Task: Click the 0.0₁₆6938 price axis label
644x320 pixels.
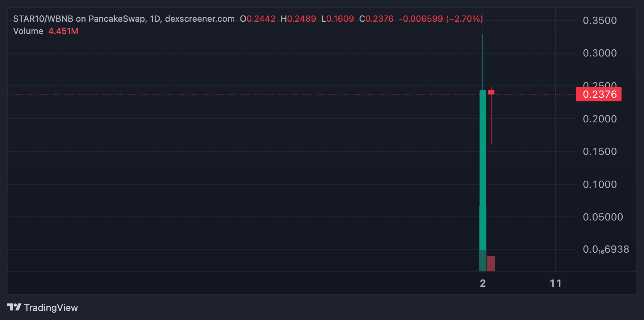Action: [606, 249]
